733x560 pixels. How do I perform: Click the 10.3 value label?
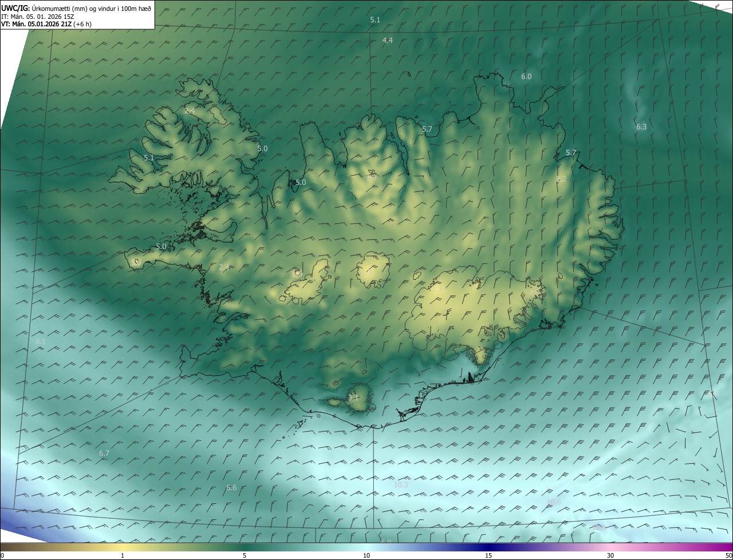(x=401, y=484)
